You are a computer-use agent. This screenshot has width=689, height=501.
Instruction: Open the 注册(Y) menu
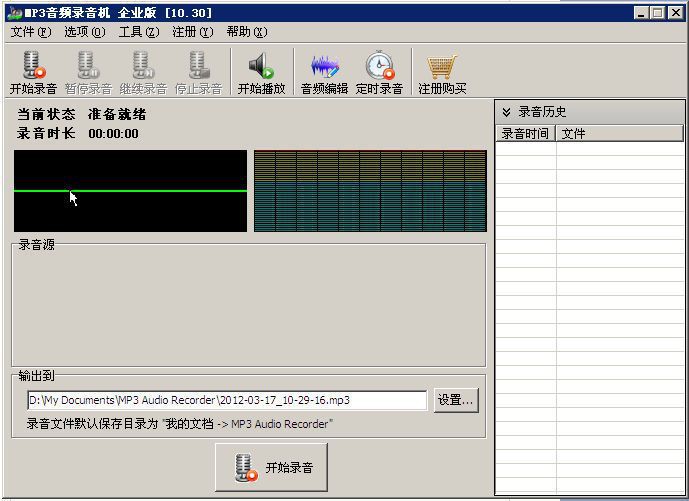point(193,32)
